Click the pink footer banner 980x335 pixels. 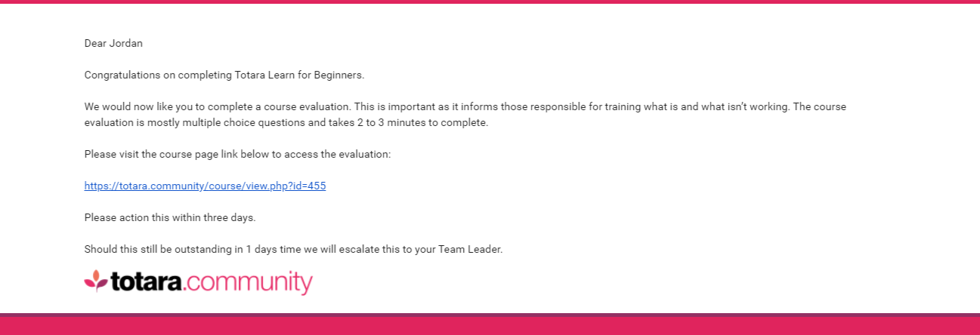(490, 324)
